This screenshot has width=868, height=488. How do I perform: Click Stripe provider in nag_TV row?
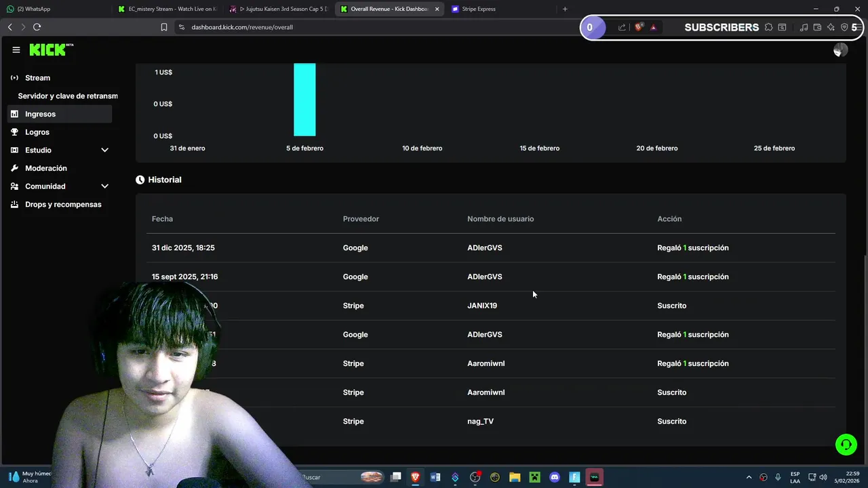[353, 422]
